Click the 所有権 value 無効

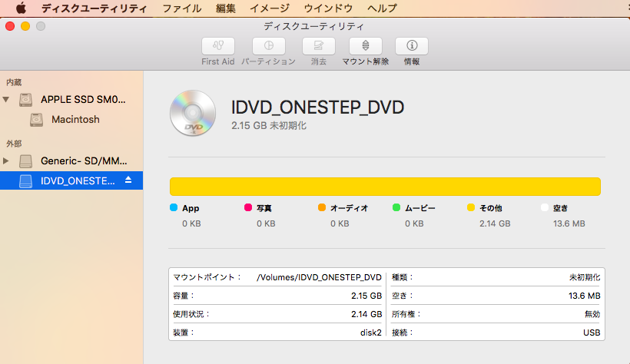[592, 315]
